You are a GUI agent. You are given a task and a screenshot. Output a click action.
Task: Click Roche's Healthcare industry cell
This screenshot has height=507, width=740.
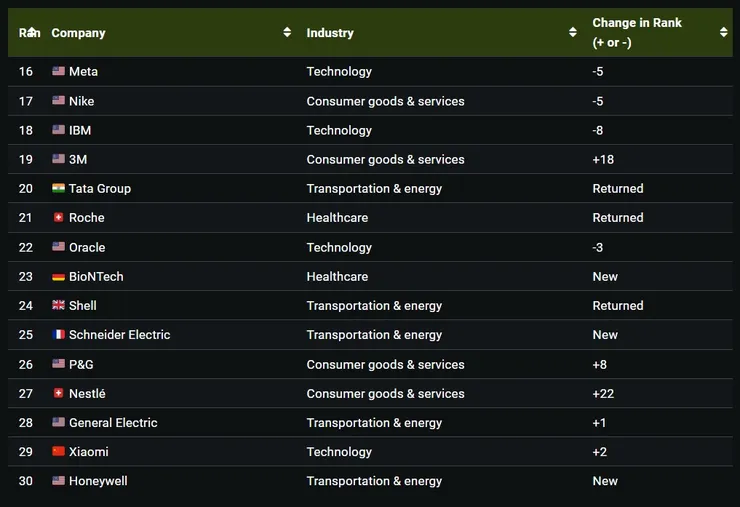tap(337, 218)
